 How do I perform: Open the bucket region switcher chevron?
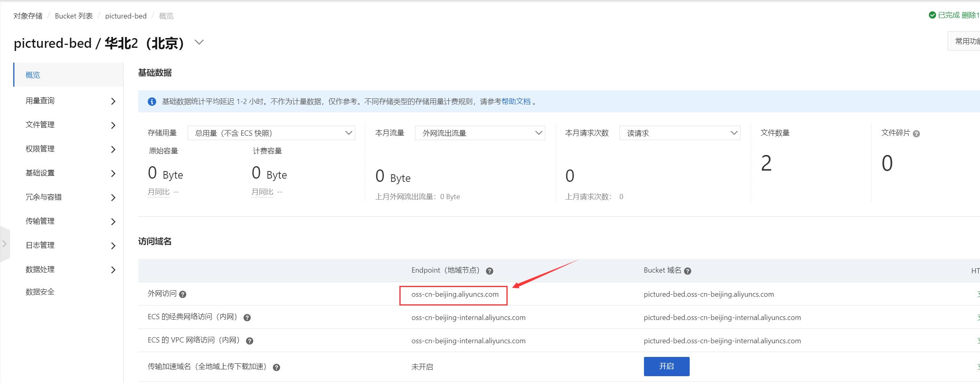(x=199, y=42)
